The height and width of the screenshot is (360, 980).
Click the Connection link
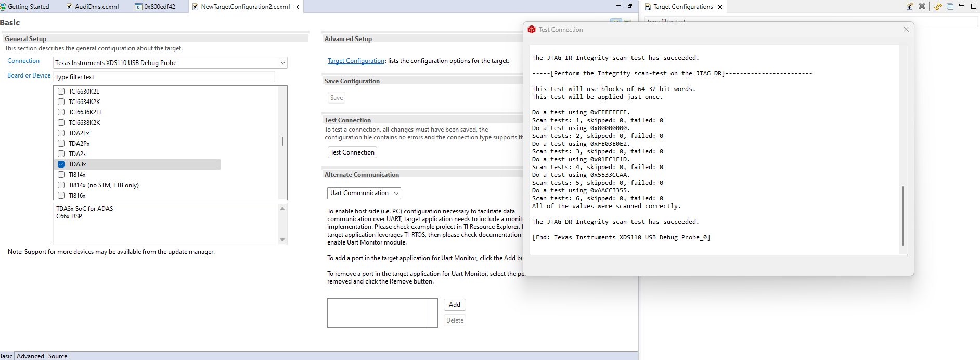click(23, 61)
